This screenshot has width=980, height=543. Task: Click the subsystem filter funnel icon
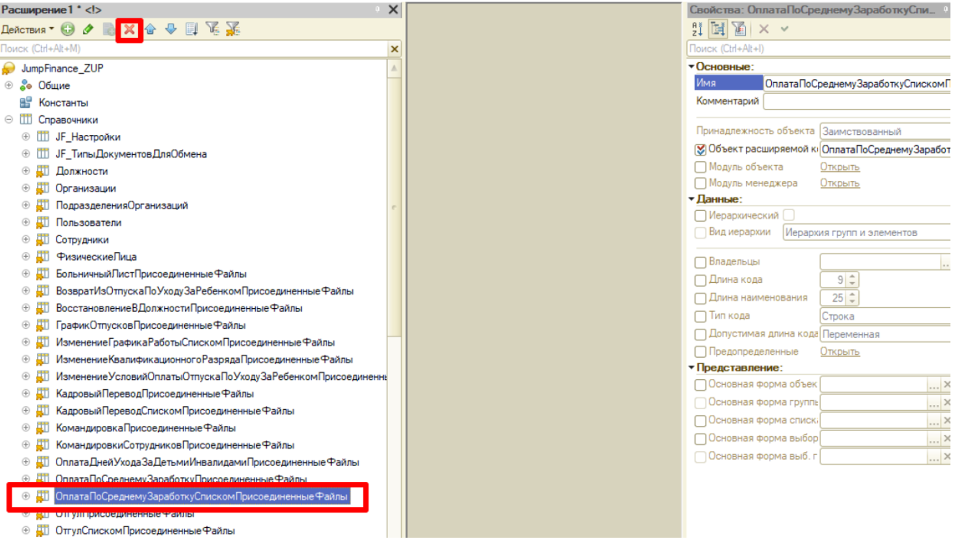[212, 29]
